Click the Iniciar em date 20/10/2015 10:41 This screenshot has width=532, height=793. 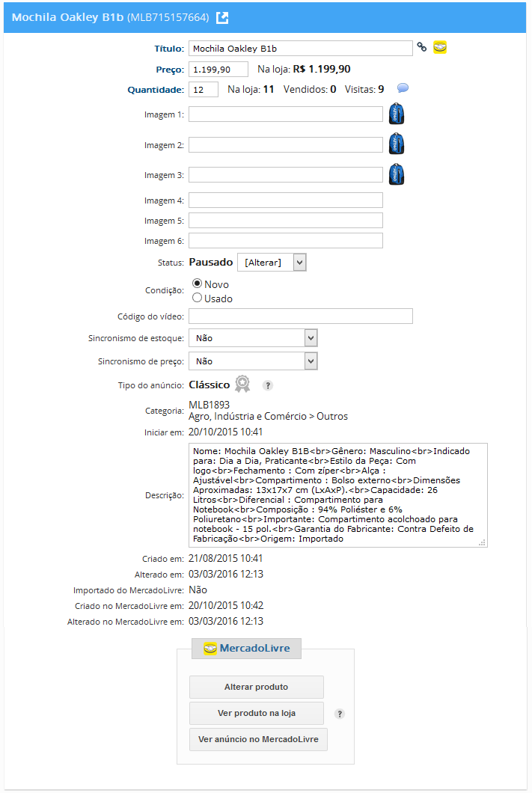tap(225, 432)
